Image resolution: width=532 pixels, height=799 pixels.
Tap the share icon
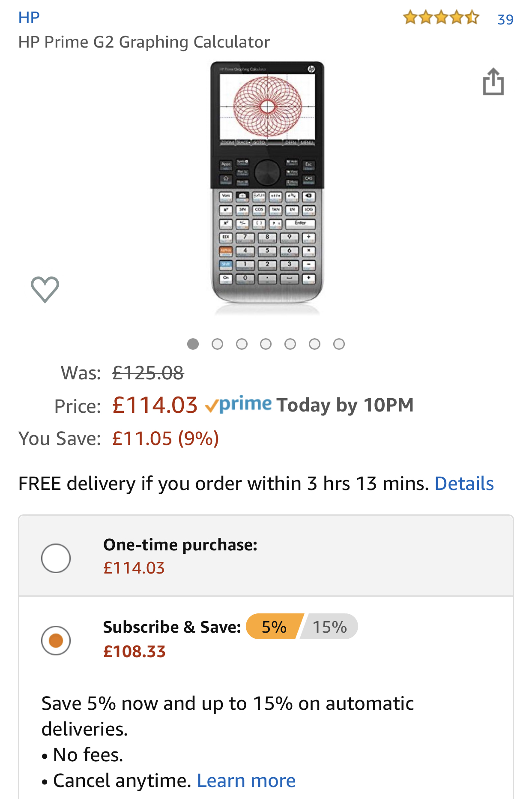pyautogui.click(x=493, y=82)
